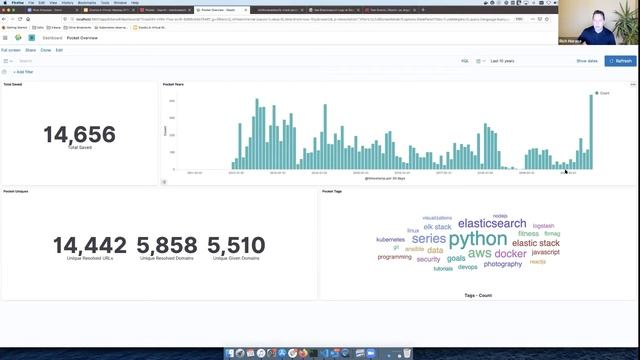Click the elastic stack tag in the word cloud
The width and height of the screenshot is (640, 360).
coord(536,243)
